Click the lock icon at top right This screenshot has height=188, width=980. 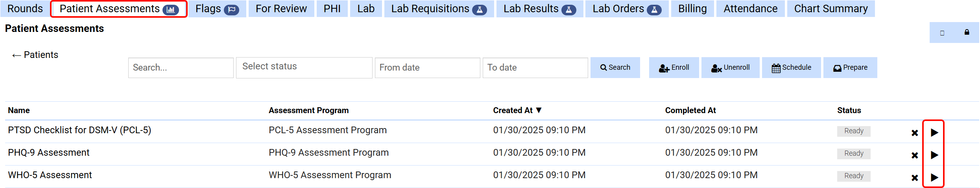click(967, 32)
